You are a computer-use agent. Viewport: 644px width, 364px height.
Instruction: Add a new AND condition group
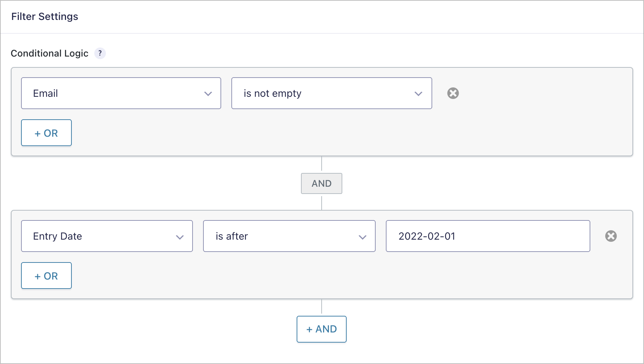coord(322,329)
